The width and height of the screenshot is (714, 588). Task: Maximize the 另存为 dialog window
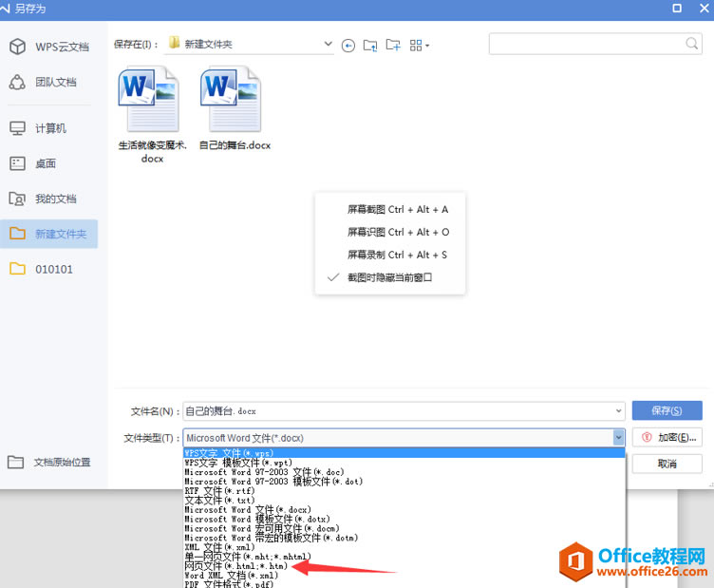677,9
